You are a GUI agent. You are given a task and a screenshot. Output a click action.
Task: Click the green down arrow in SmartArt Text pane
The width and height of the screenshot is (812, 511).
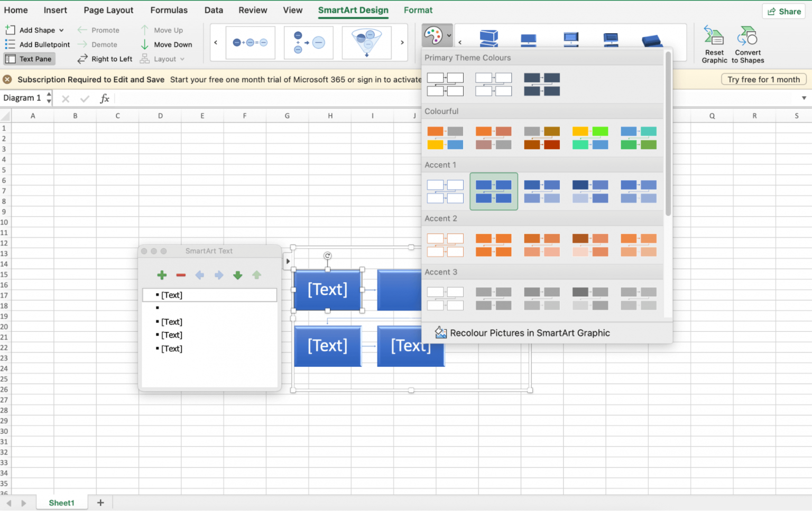coord(238,275)
